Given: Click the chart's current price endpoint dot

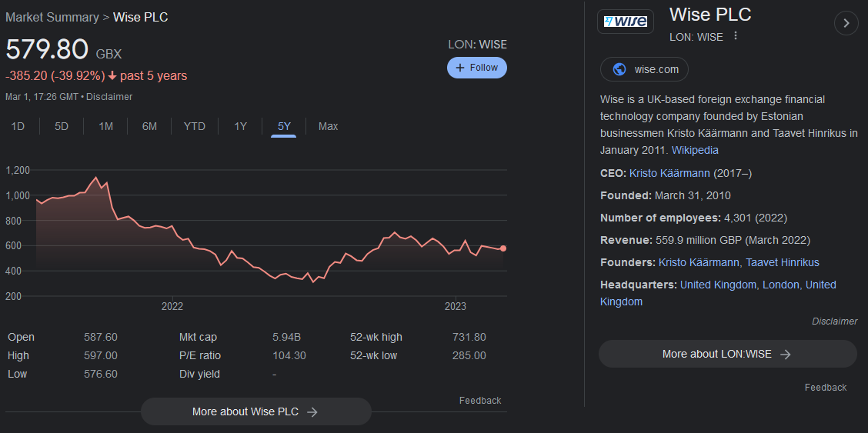Looking at the screenshot, I should point(502,248).
